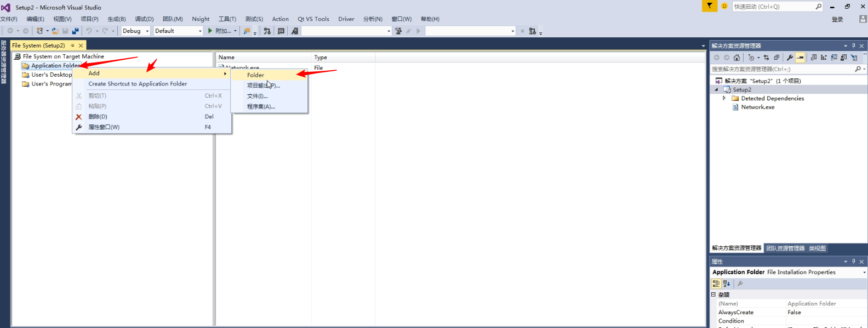Open the 工具(T) menu
The height and width of the screenshot is (328, 868).
tap(227, 19)
